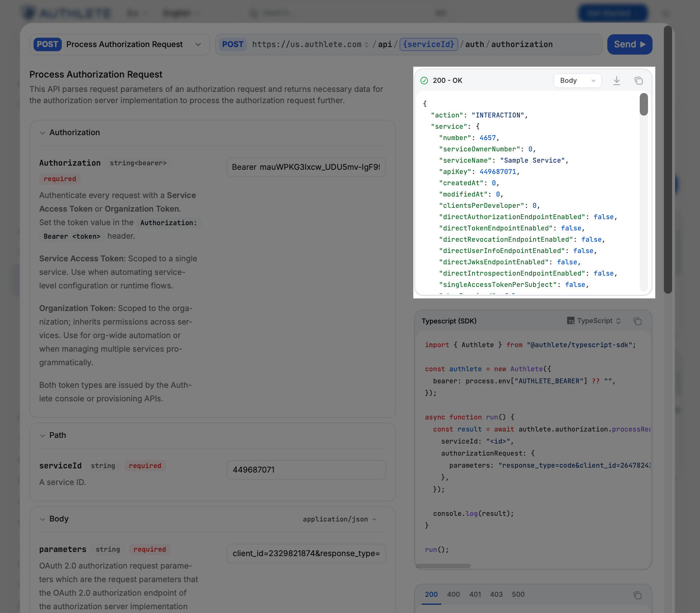Click the "singleAccessTokenPerSubject": false line
Screen dimensions: 700x613
click(x=514, y=285)
